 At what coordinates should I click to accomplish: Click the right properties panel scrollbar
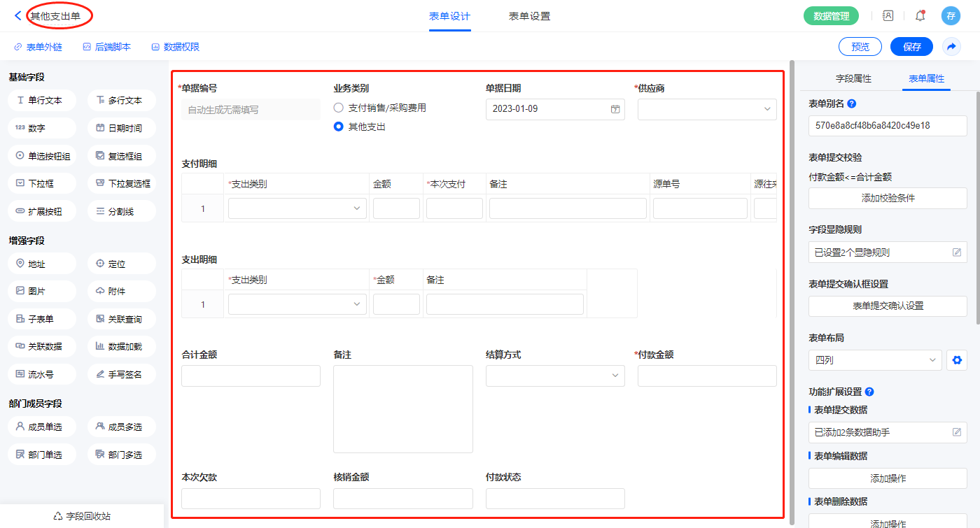(x=977, y=210)
